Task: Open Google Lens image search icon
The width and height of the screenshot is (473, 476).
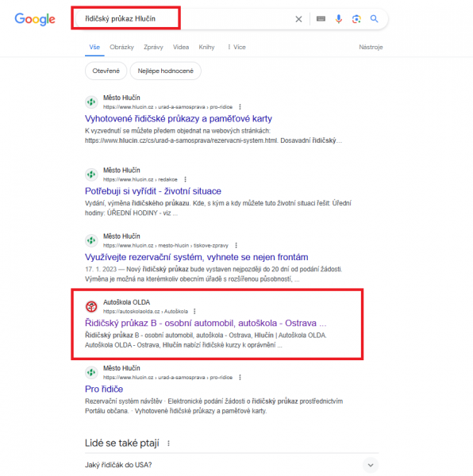Action: (356, 19)
